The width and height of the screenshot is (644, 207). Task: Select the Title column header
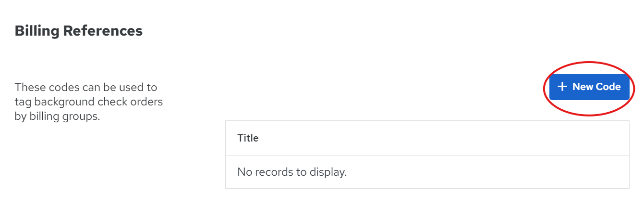point(427,138)
